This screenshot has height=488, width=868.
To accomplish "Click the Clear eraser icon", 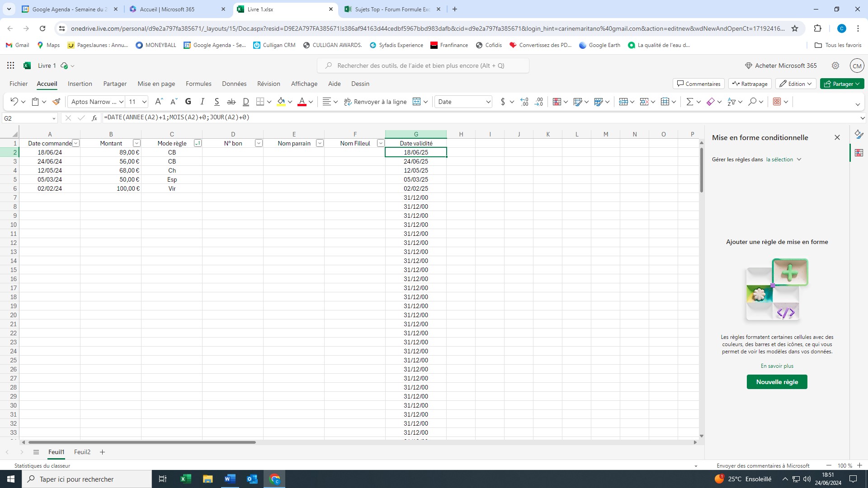I will 711,102.
